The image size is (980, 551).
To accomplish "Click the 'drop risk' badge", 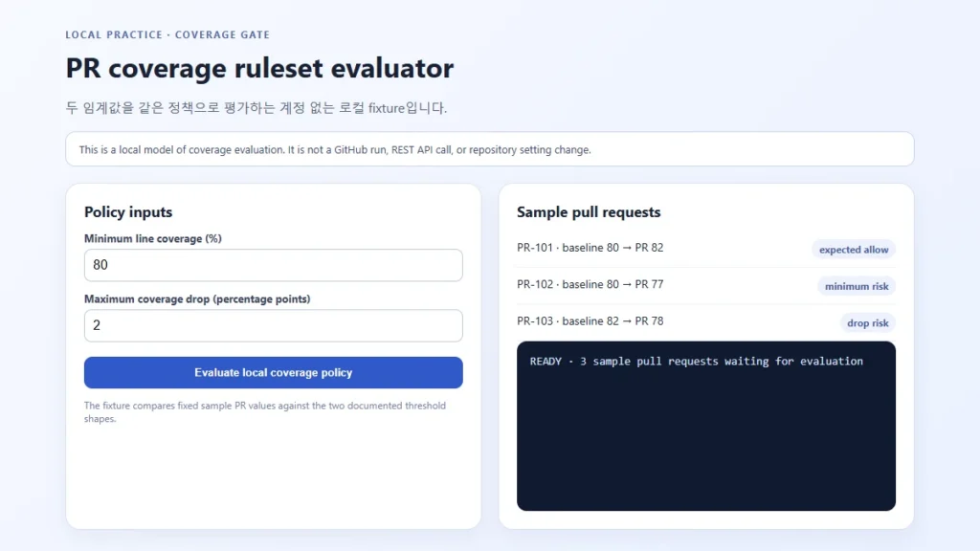I will point(867,323).
